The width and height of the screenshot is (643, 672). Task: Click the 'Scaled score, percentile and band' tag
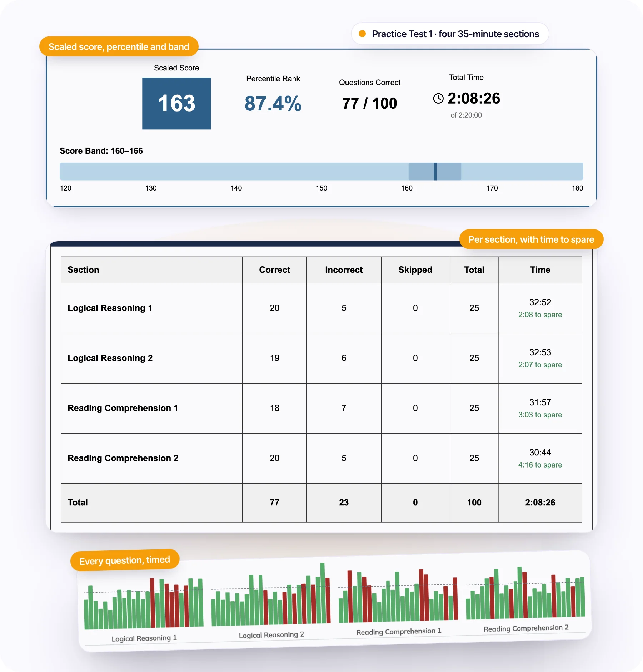(119, 46)
